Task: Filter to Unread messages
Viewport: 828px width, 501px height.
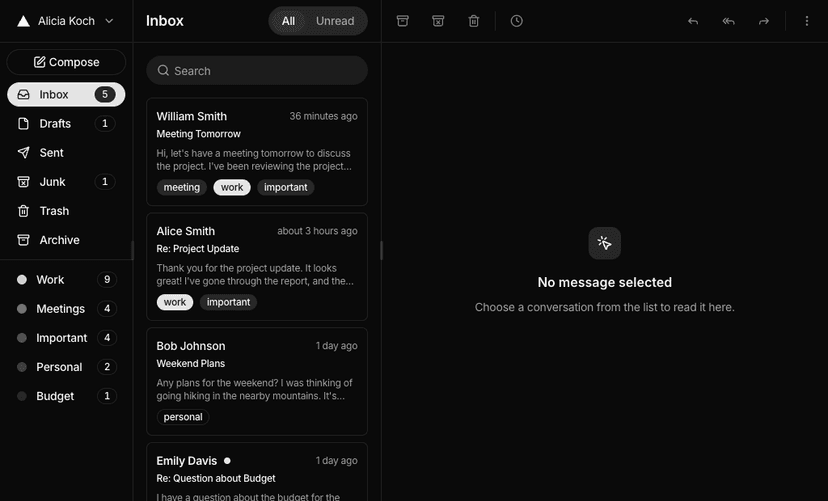Action: [335, 21]
